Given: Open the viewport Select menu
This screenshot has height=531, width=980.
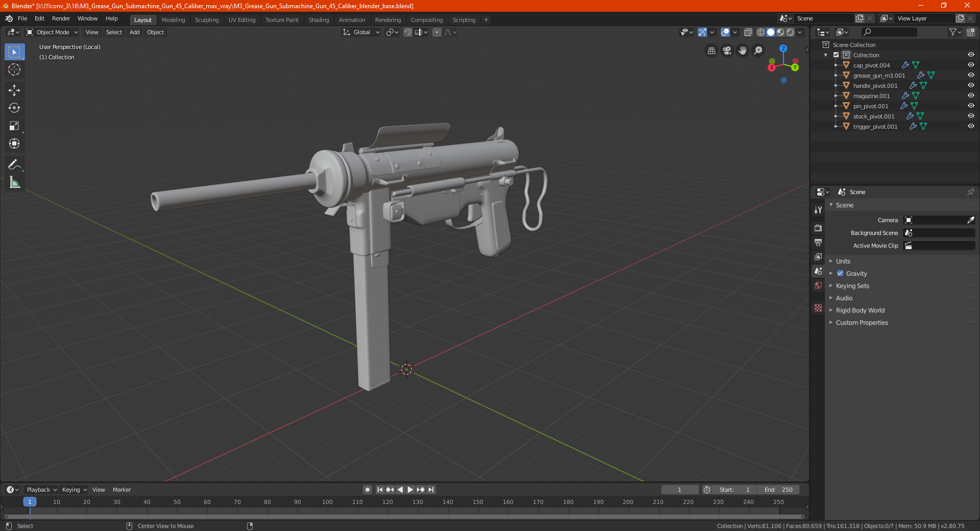Looking at the screenshot, I should (114, 32).
